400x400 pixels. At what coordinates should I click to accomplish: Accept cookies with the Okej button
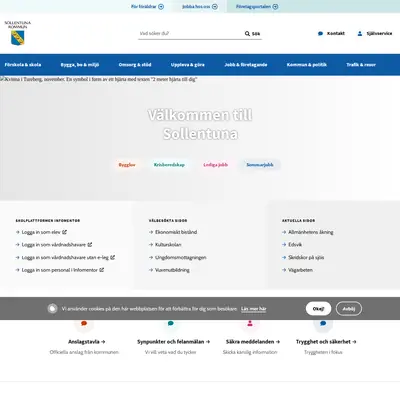(318, 309)
